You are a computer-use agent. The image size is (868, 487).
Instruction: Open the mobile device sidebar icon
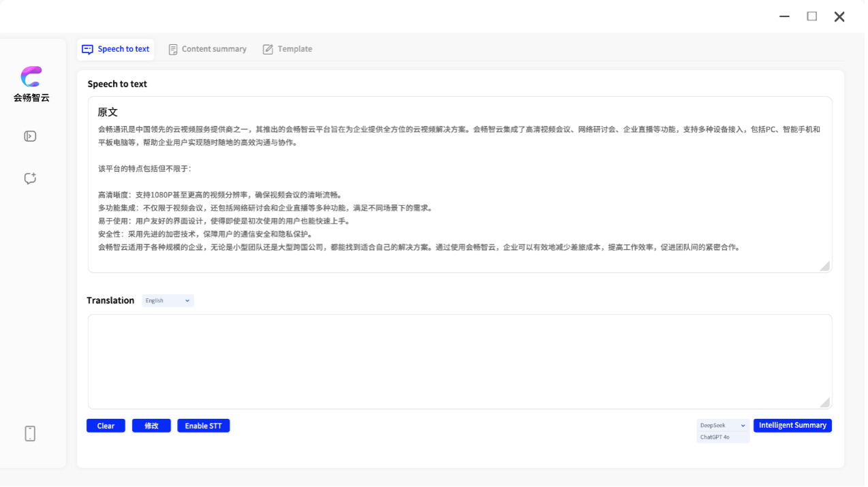tap(30, 434)
